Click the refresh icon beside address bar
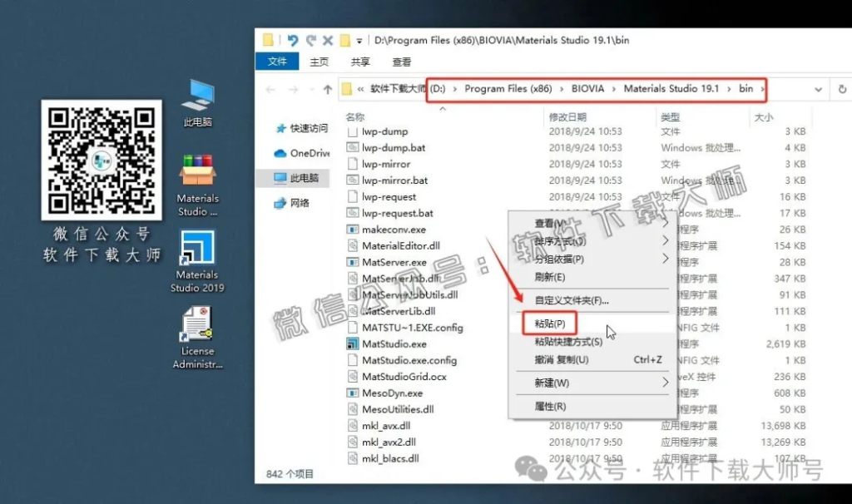This screenshot has height=504, width=852. tap(840, 89)
